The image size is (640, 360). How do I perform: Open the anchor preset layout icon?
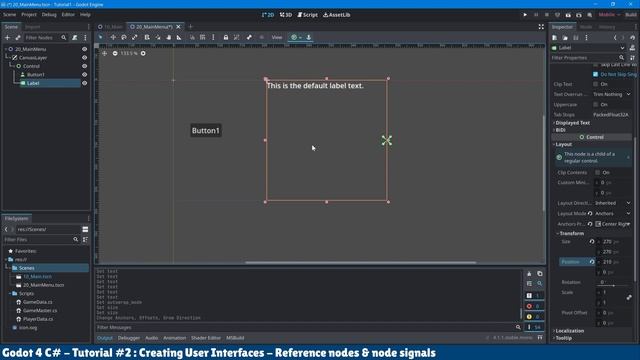pos(296,37)
